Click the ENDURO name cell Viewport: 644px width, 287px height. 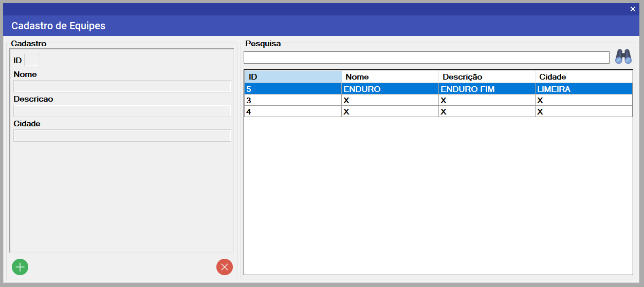390,89
